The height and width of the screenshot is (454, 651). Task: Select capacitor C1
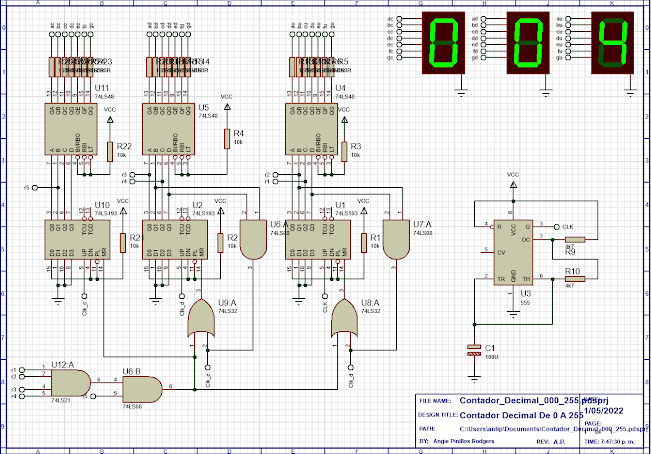pos(474,350)
